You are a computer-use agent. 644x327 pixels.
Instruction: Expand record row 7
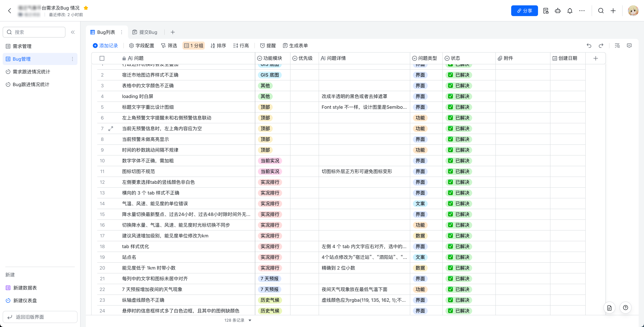pyautogui.click(x=111, y=128)
